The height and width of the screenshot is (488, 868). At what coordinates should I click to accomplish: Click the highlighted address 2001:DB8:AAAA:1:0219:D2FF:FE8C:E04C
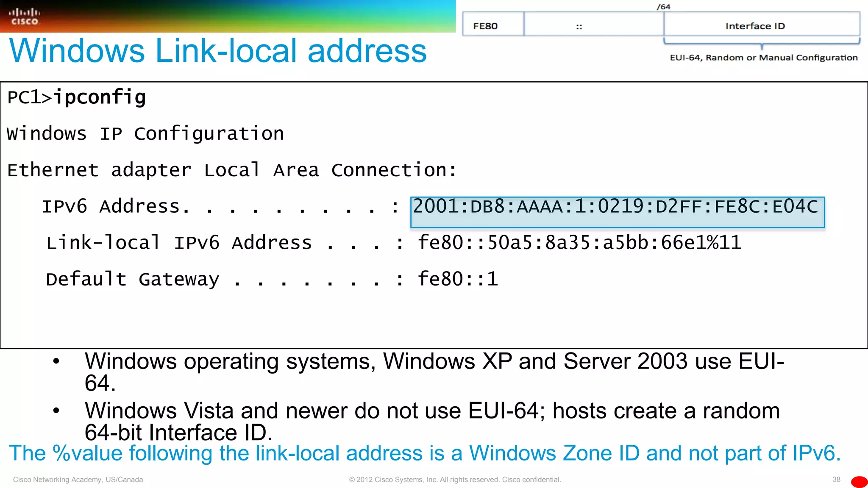(x=618, y=212)
